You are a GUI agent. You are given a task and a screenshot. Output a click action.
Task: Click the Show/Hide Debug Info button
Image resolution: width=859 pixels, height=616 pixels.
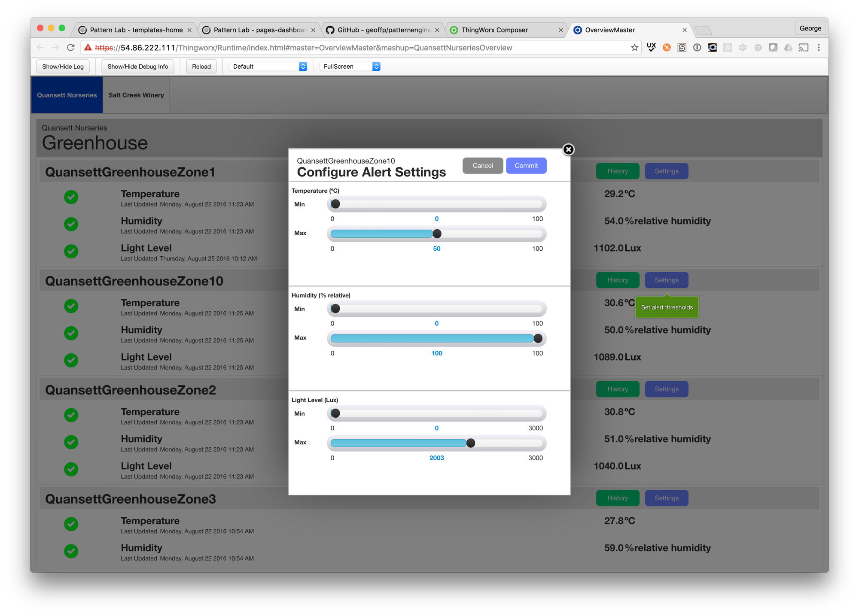click(138, 67)
